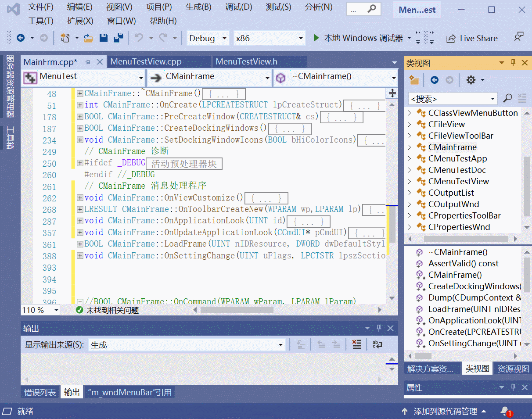Open the "m_wndMenuBar"引用 tab
The height and width of the screenshot is (419, 532).
pos(129,392)
